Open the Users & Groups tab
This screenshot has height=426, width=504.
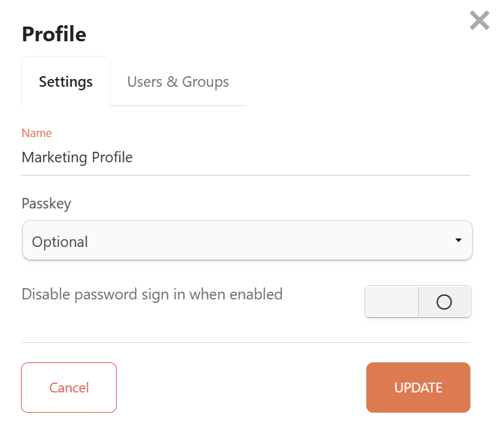(178, 82)
